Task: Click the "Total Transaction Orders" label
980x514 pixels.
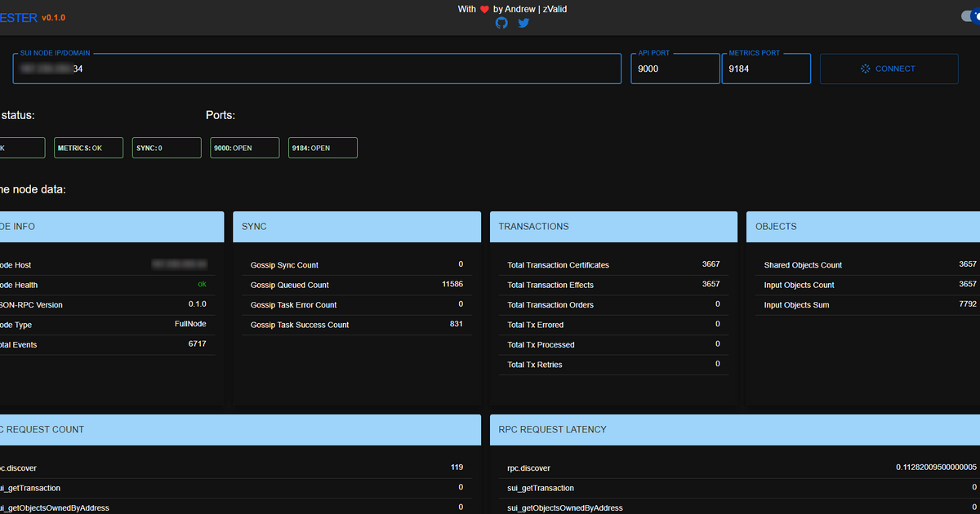Action: click(550, 305)
